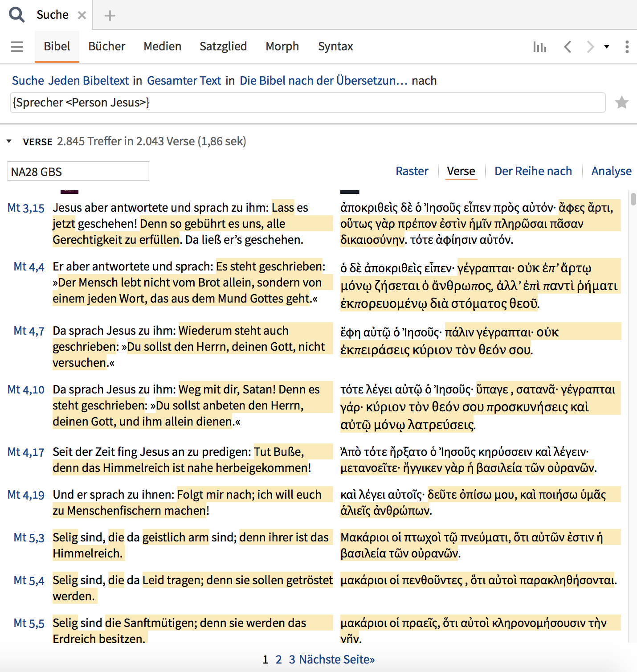
Task: Click the magnifier search icon in tab
Action: pos(16,15)
